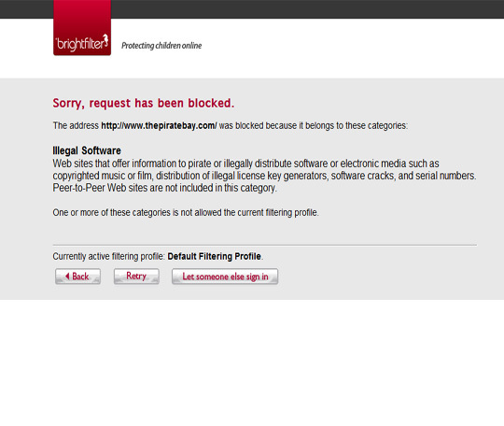504x426 pixels.
Task: Click the "Peer-to-Peer Web sites are not included" line
Action: [164, 188]
